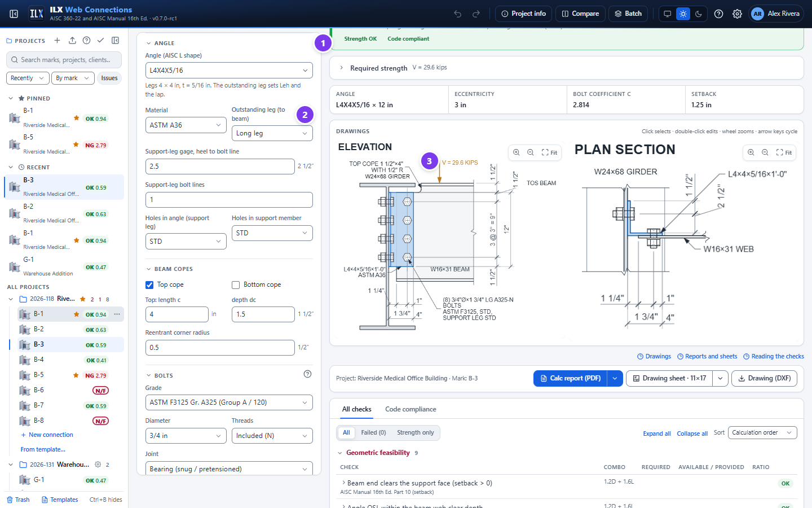Fit the Plan Section drawing to view
The height and width of the screenshot is (508, 812).
pos(784,152)
